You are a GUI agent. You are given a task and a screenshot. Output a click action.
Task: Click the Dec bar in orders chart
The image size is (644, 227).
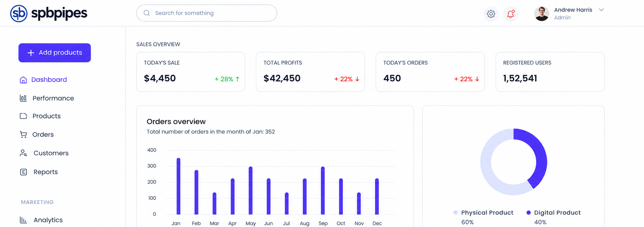377,196
